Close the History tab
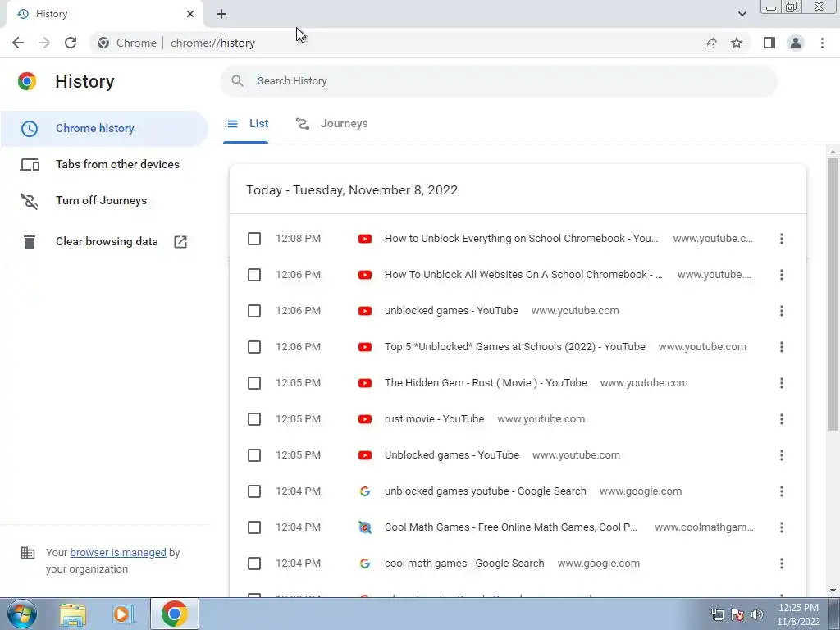This screenshot has height=630, width=840. tap(190, 14)
